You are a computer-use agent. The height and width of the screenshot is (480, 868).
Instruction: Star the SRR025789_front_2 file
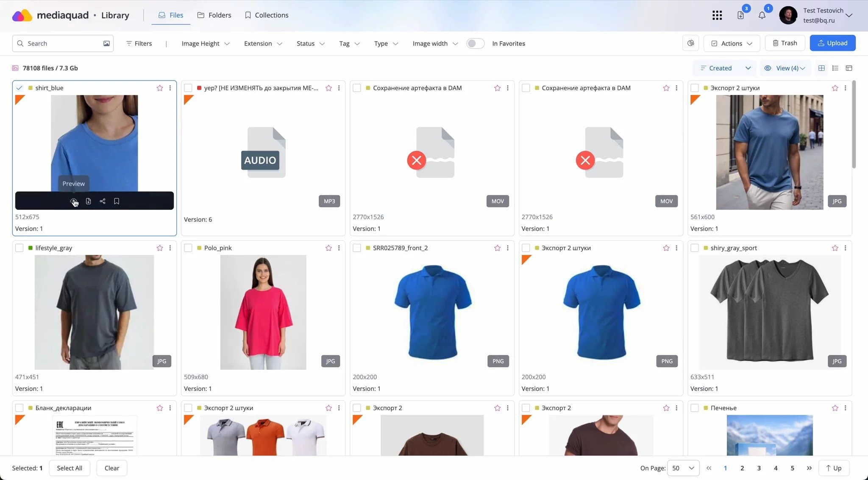[497, 248]
